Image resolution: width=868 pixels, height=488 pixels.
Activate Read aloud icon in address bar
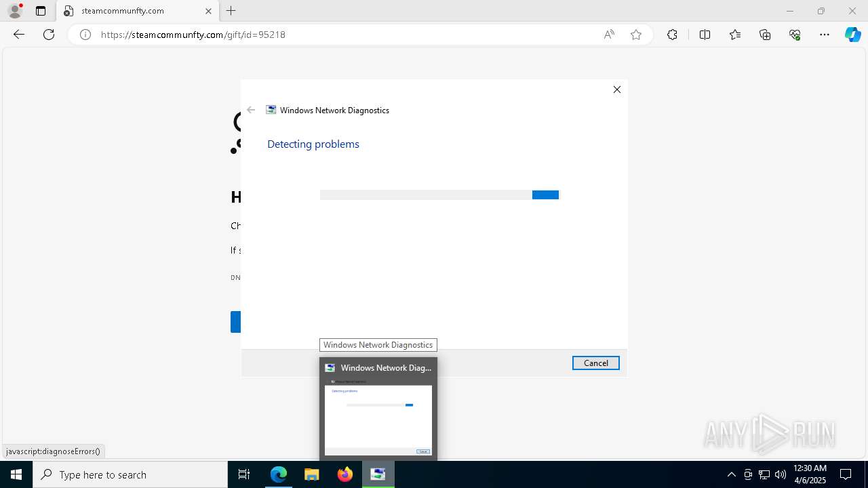609,35
